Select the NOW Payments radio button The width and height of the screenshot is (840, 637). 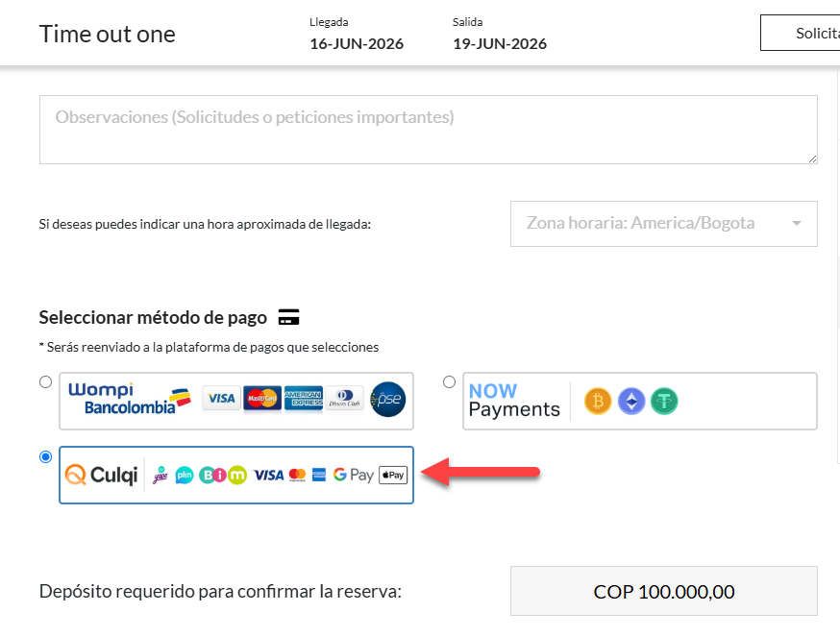pyautogui.click(x=449, y=382)
